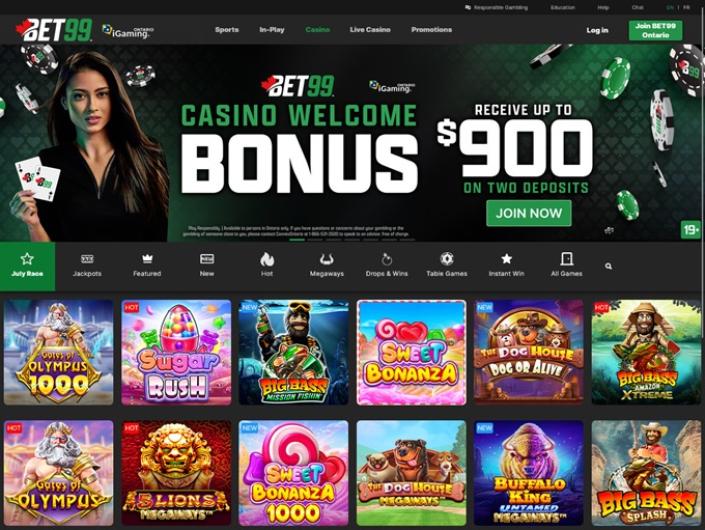Viewport: 705px width, 530px height.
Task: Show the New games category
Action: coord(207,266)
